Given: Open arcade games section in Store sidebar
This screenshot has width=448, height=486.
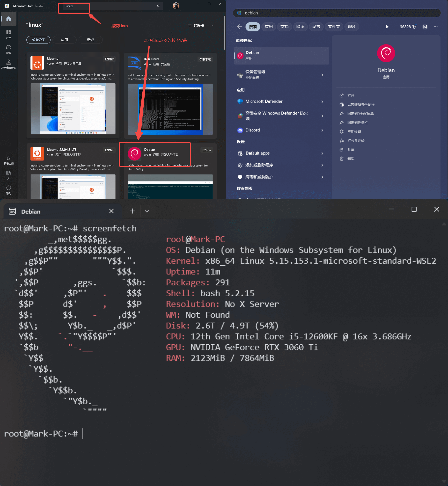Looking at the screenshot, I should [9, 65].
